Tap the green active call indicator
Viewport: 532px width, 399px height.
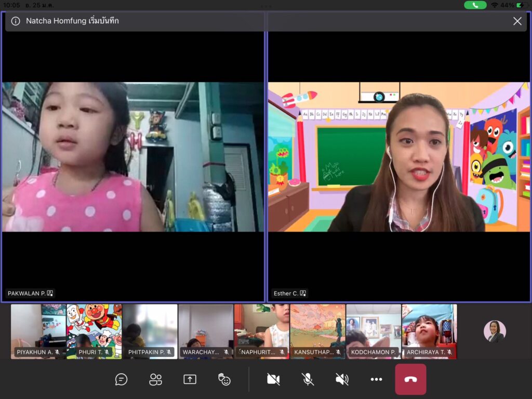(x=475, y=5)
